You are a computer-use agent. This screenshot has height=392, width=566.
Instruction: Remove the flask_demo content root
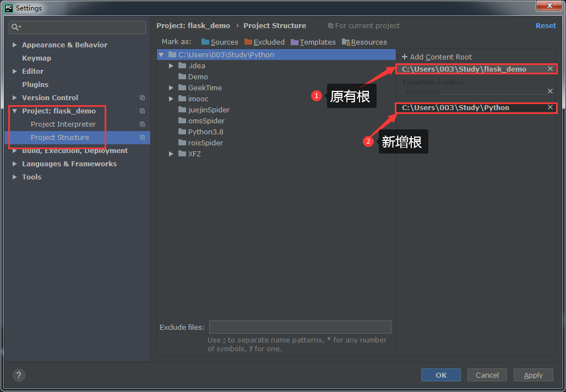550,69
